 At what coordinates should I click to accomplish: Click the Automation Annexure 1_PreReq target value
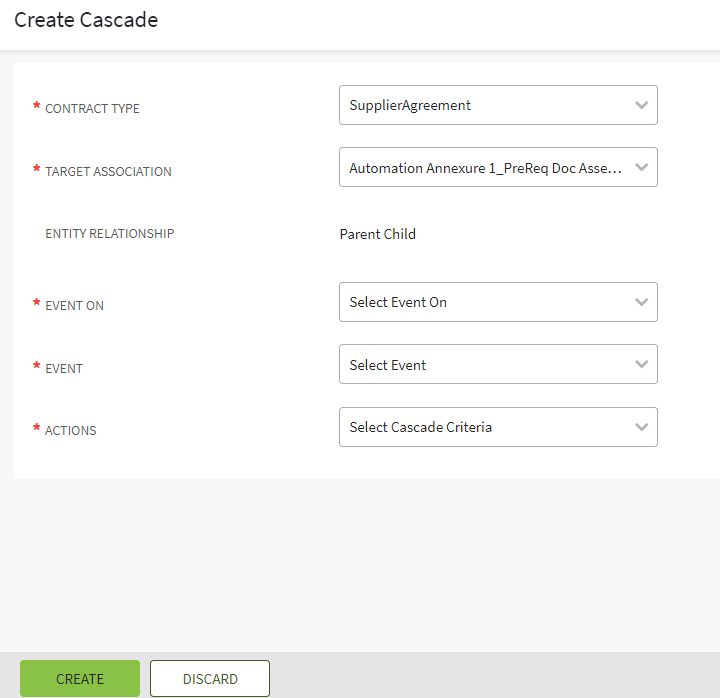pyautogui.click(x=485, y=168)
